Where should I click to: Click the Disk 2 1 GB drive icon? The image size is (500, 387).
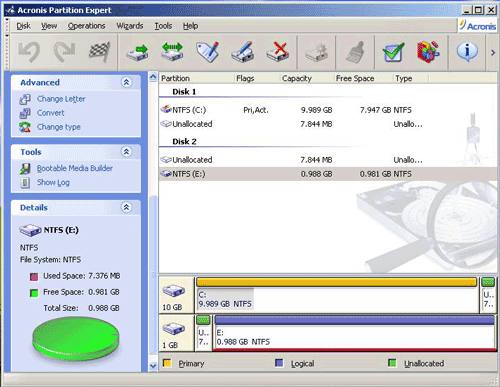tap(174, 329)
